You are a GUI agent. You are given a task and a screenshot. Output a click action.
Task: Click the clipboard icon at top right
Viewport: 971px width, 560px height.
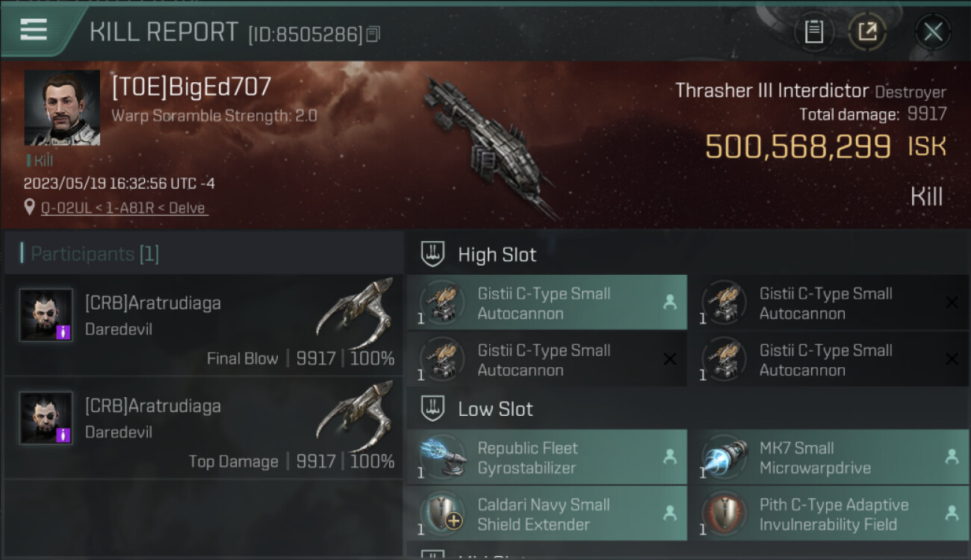(x=813, y=31)
